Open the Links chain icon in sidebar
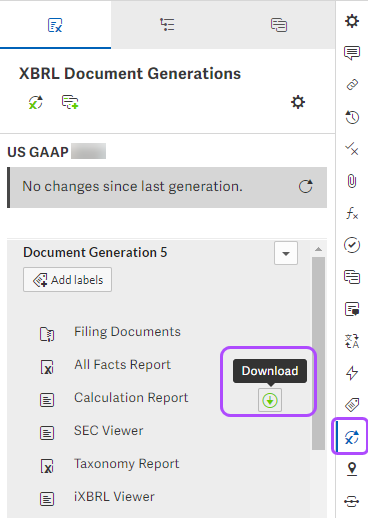 [352, 85]
